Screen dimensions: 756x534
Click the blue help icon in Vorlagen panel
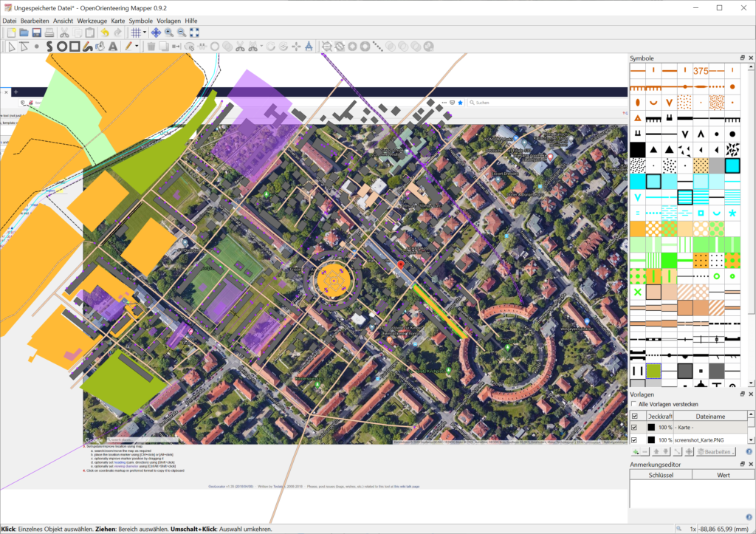(x=749, y=451)
